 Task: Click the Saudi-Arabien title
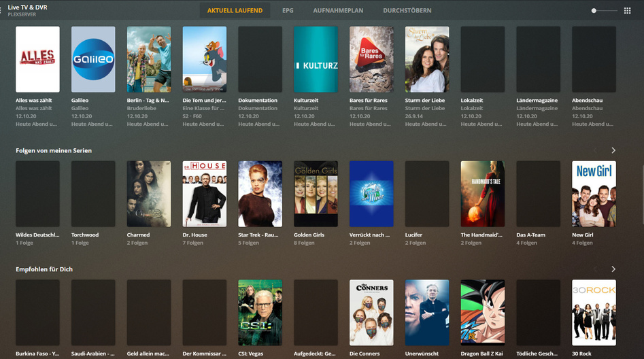point(92,354)
